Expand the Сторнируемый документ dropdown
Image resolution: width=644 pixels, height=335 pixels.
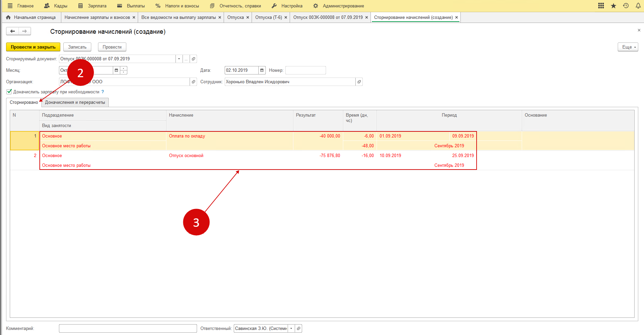tap(179, 59)
